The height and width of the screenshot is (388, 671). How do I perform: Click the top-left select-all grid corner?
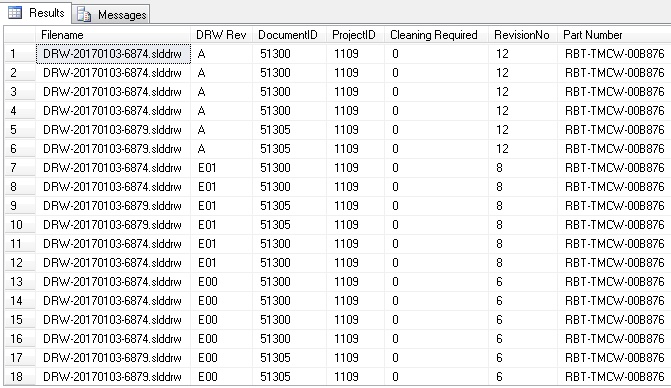tap(20, 35)
